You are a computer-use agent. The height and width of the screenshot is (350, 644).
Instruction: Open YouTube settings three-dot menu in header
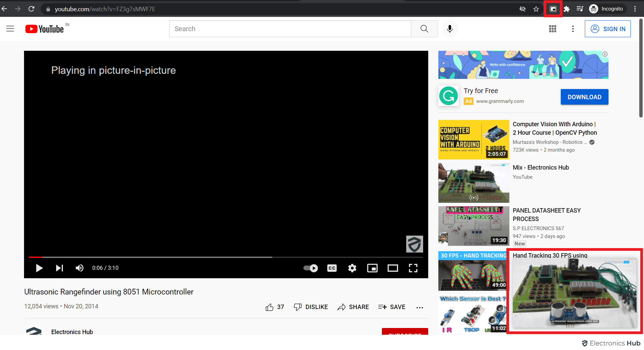[573, 29]
